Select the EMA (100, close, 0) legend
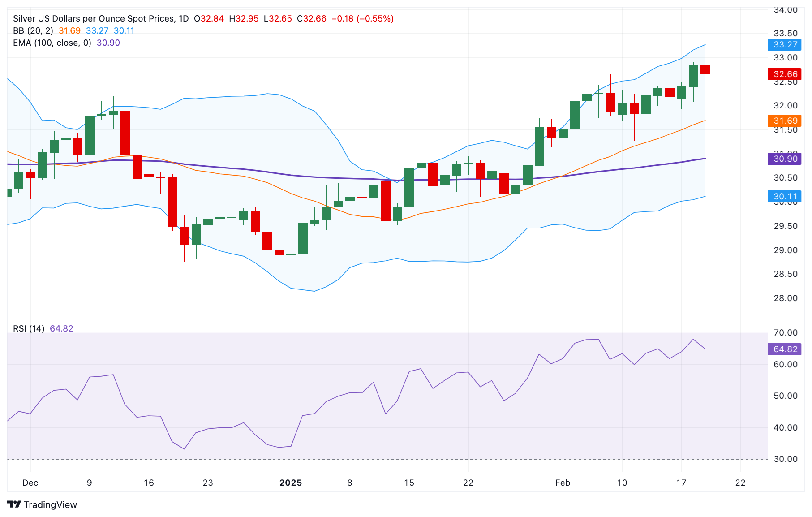812x517 pixels. (x=52, y=43)
